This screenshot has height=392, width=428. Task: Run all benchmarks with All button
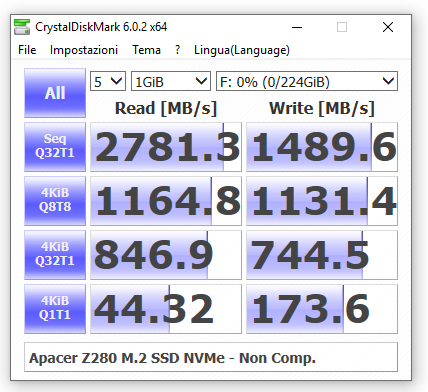pyautogui.click(x=55, y=93)
